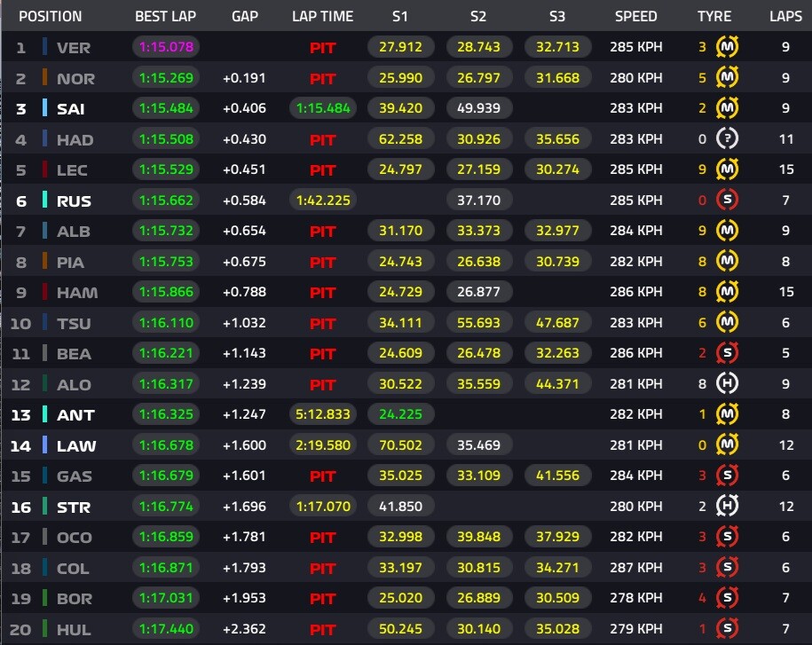This screenshot has height=645, width=812.
Task: Click SAI's current lap time 1:15.484
Action: (323, 108)
